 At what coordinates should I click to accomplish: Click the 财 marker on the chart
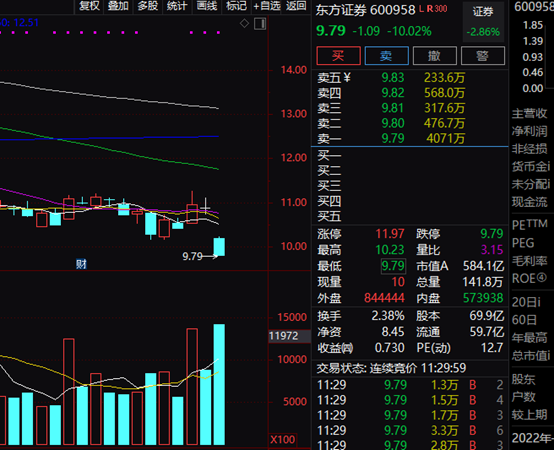pyautogui.click(x=81, y=264)
